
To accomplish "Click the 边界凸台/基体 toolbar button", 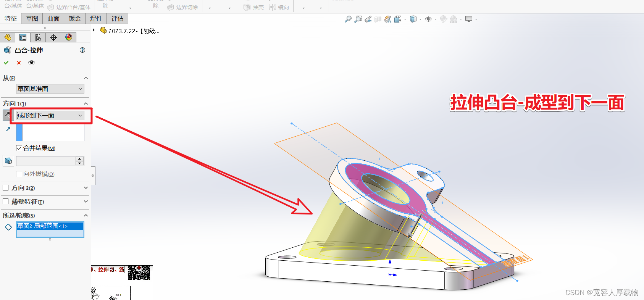I will click(x=69, y=7).
